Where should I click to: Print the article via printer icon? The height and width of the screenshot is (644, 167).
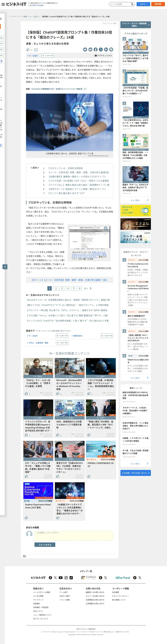coord(90,49)
